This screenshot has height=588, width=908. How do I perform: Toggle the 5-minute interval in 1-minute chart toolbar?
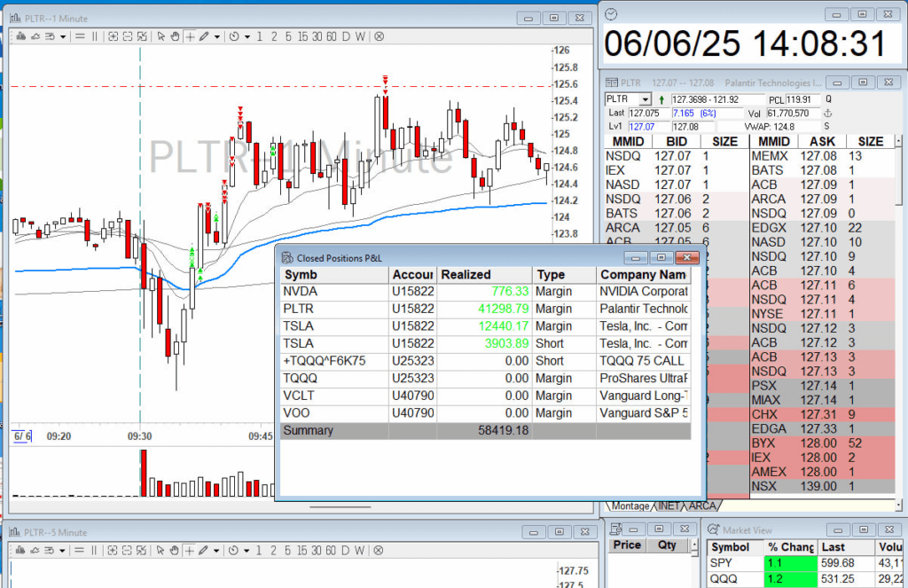point(288,36)
